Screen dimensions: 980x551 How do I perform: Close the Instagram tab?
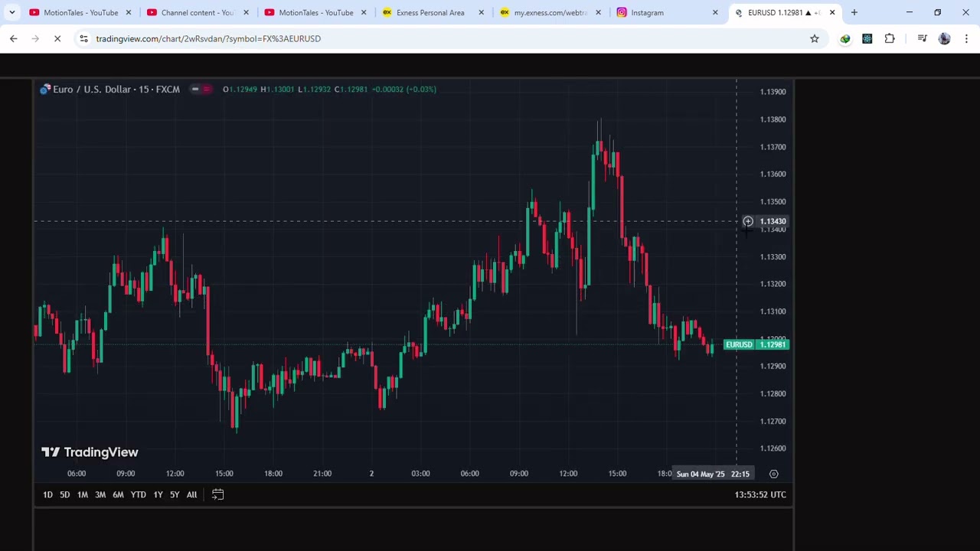[715, 12]
